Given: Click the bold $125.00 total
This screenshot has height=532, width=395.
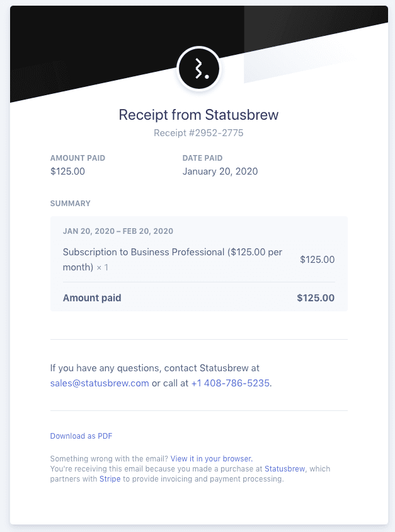Looking at the screenshot, I should click(x=316, y=298).
